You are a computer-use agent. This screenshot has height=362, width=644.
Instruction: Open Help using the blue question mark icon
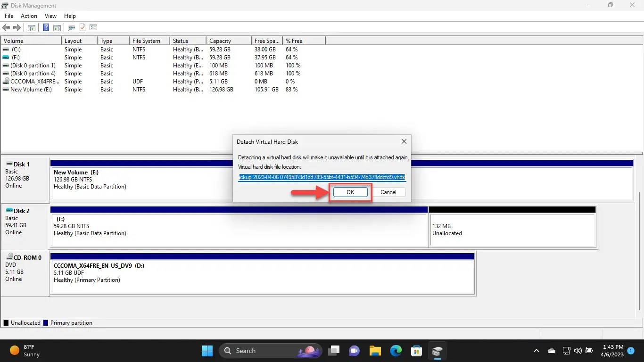46,28
